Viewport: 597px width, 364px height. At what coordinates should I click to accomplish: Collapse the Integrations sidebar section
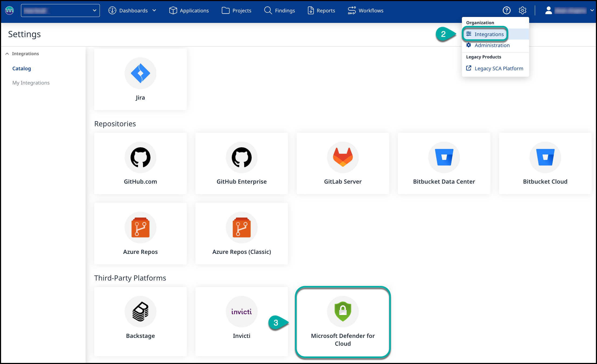click(7, 54)
